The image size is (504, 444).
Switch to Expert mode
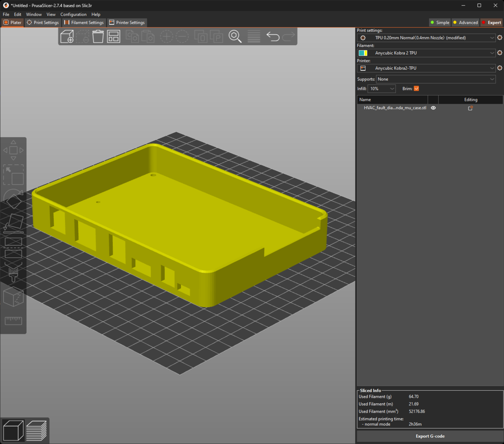coord(491,23)
